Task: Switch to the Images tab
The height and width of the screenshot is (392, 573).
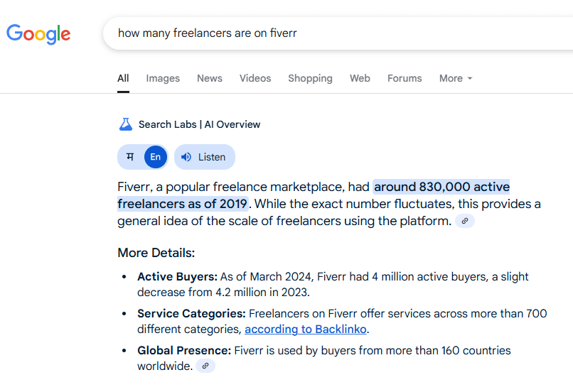Action: pyautogui.click(x=163, y=78)
